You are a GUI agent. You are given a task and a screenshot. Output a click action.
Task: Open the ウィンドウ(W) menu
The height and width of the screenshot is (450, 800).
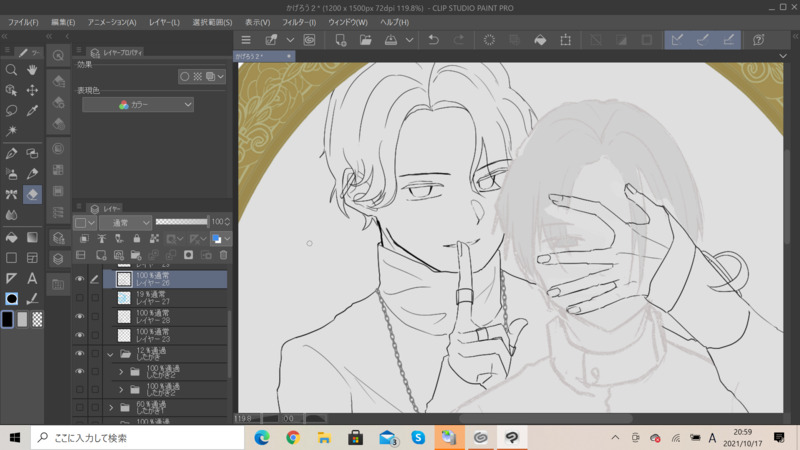pos(348,22)
